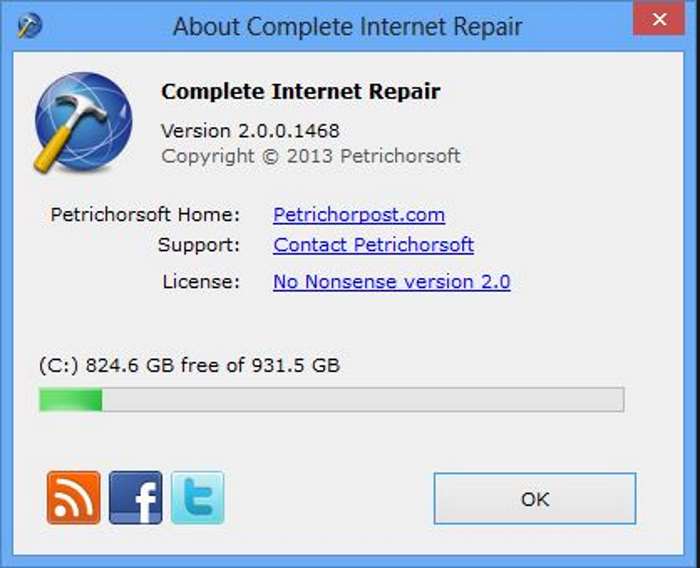700x568 pixels.
Task: Open the No Nonsense version 2.0 license link
Action: coord(392,282)
